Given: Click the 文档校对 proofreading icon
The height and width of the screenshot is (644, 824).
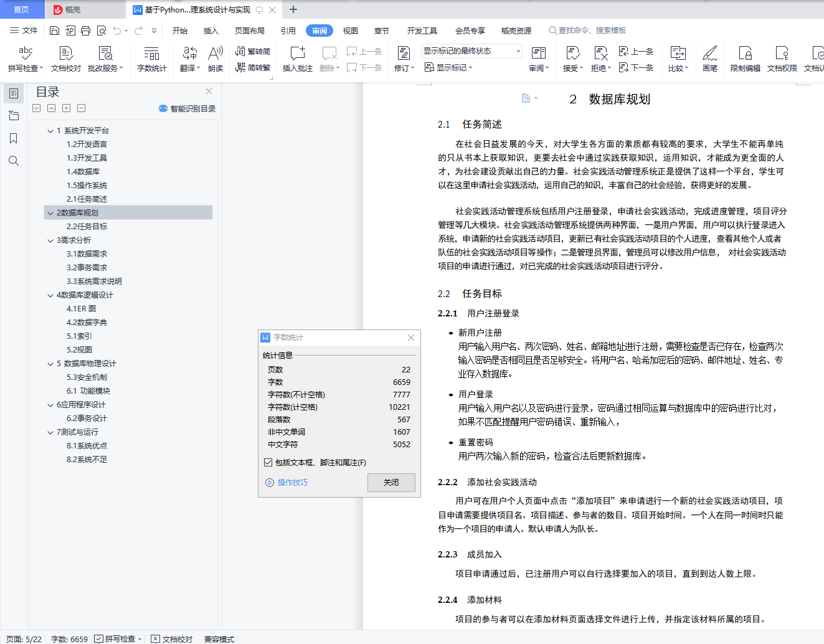Looking at the screenshot, I should click(x=65, y=59).
